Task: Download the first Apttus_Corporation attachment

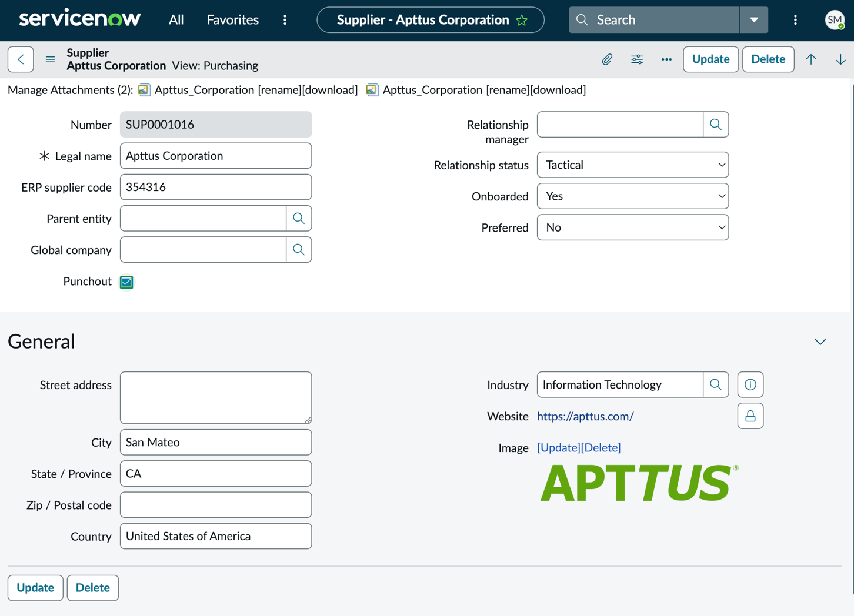Action: point(330,90)
